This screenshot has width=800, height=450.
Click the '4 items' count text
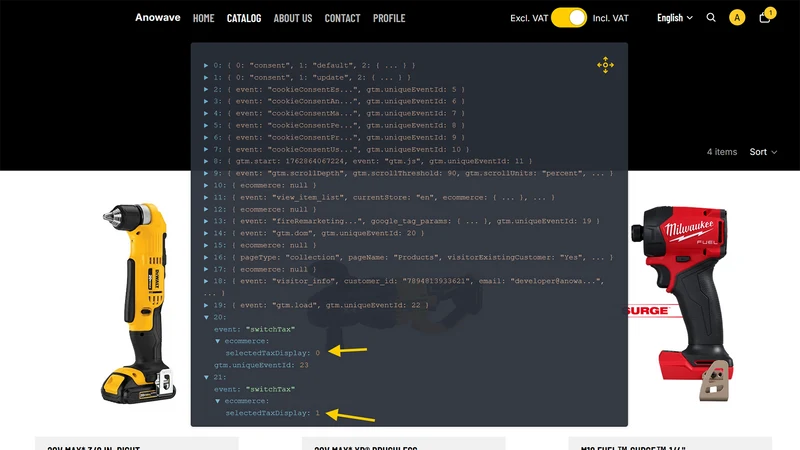pyautogui.click(x=721, y=152)
